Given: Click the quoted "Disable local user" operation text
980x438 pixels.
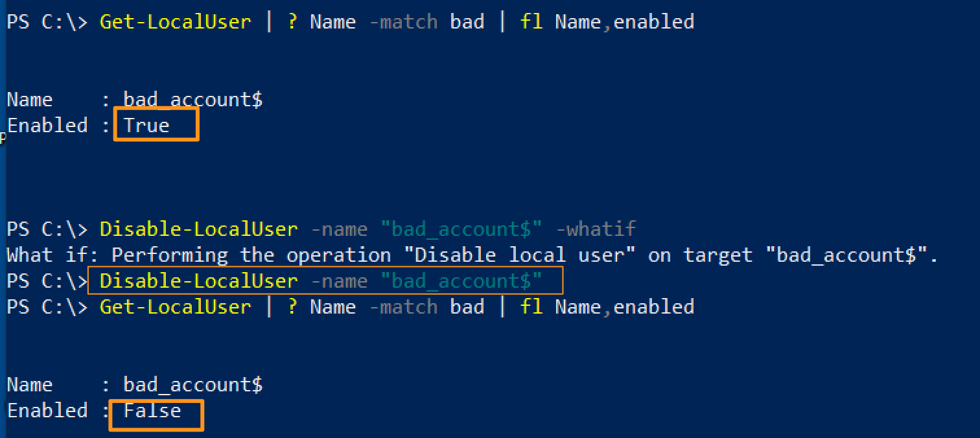Looking at the screenshot, I should [x=524, y=255].
